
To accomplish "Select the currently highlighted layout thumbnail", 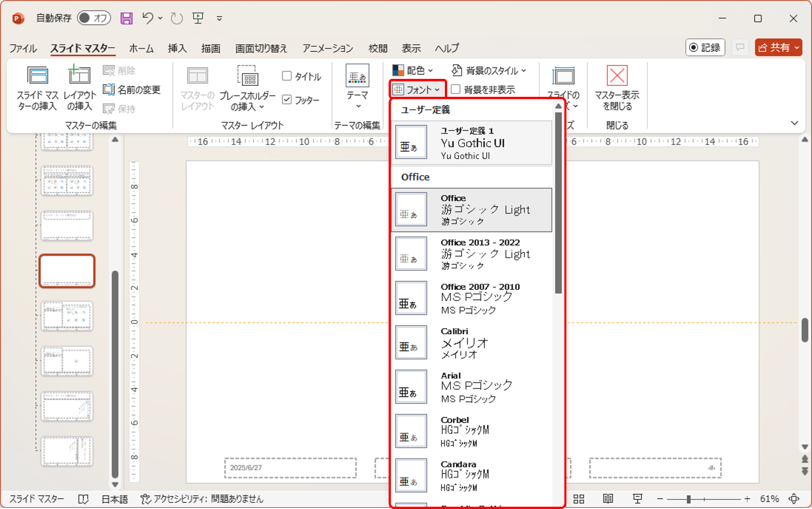I will [x=67, y=271].
